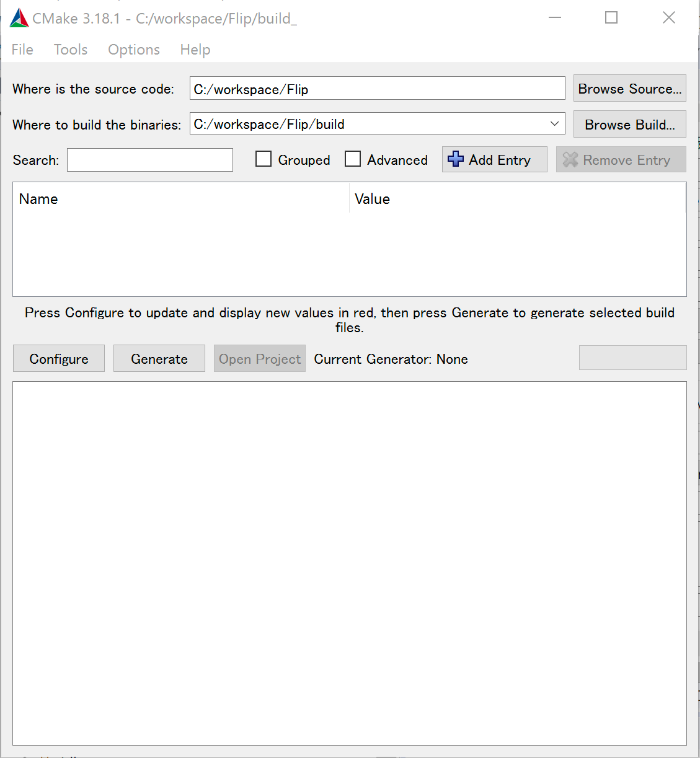Click the 'Current Generator: None' text
This screenshot has width=700, height=758.
[391, 359]
